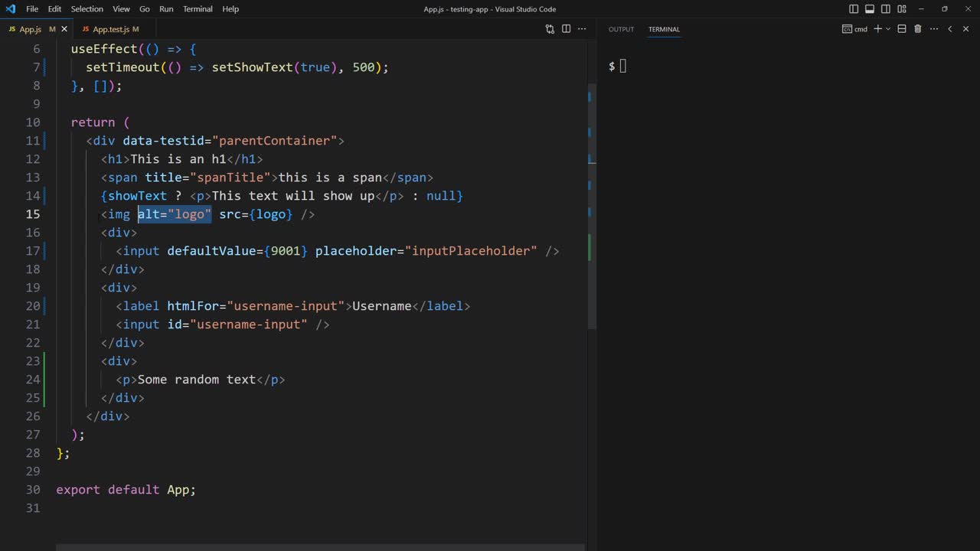Image resolution: width=980 pixels, height=551 pixels.
Task: Toggle secondary side bar visibility
Action: pos(886,9)
